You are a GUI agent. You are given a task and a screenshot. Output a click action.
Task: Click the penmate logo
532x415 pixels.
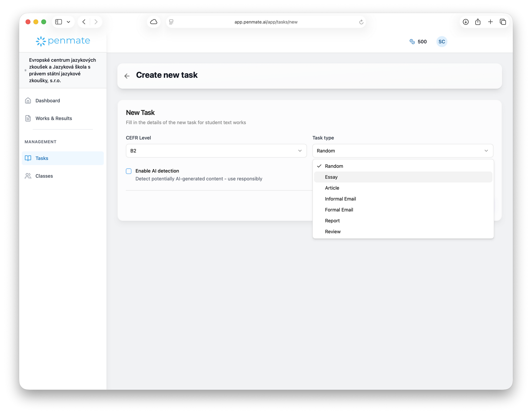tap(63, 41)
